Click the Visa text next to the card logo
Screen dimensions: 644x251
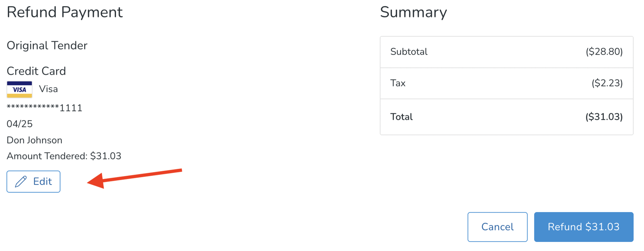click(x=49, y=88)
